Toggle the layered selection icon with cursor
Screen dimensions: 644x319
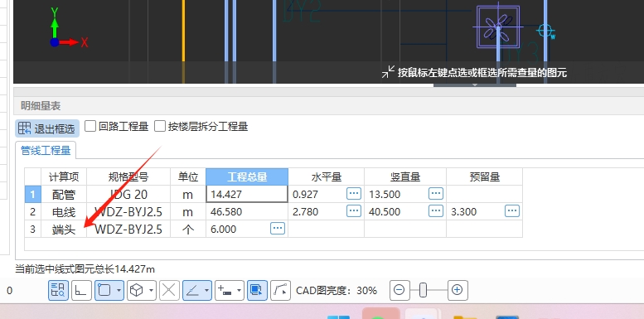[257, 290]
